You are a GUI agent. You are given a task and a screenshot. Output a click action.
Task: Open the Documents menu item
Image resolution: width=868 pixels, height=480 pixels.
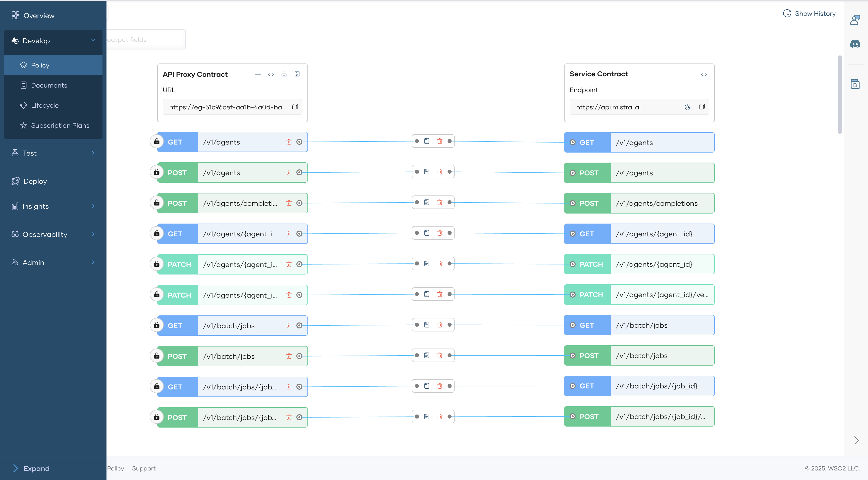(x=49, y=85)
